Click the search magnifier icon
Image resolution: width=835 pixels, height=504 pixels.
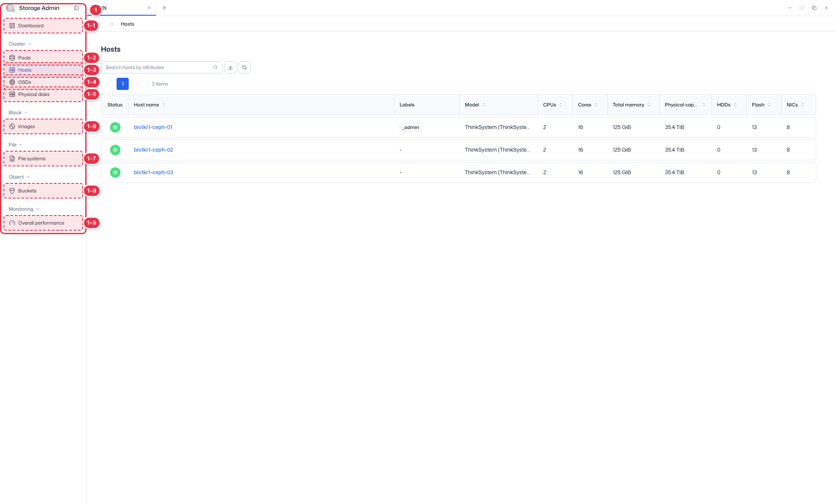(x=216, y=67)
